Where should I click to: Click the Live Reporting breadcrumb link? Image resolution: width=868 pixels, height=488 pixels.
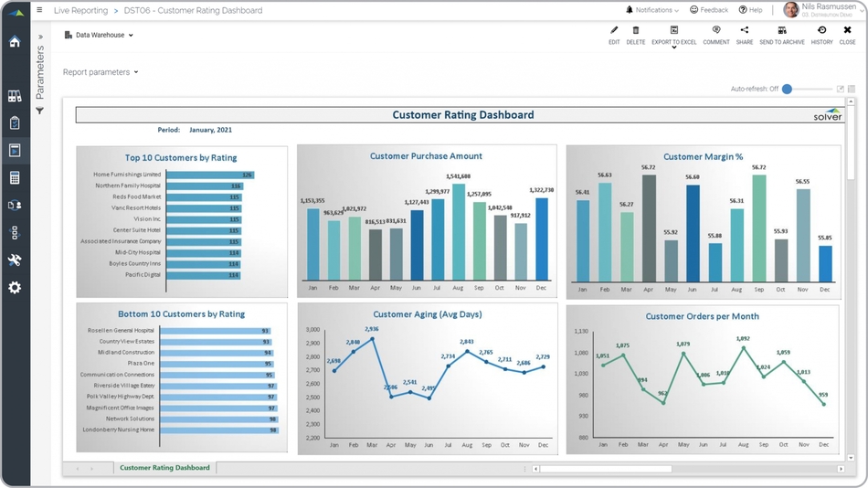(x=79, y=11)
